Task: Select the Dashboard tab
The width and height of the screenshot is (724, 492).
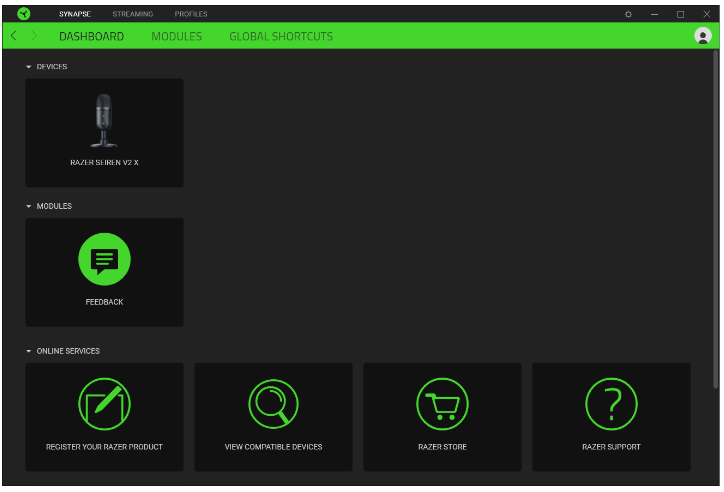Action: click(91, 36)
